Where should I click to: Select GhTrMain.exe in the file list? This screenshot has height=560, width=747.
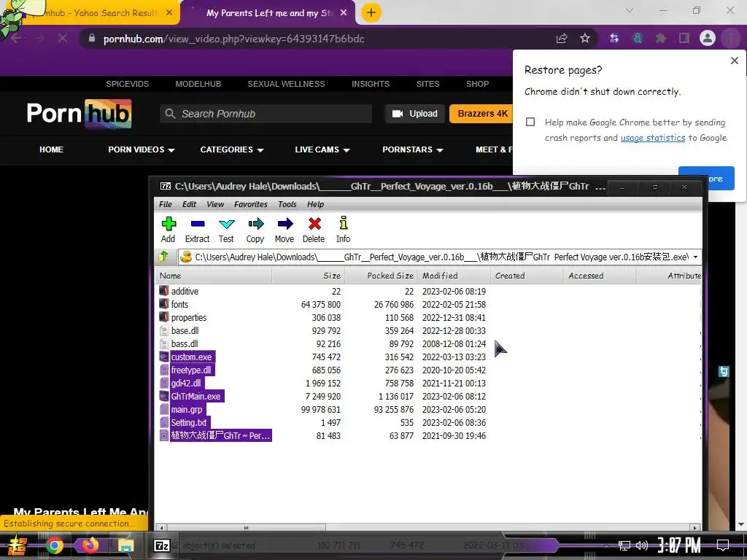coord(196,396)
